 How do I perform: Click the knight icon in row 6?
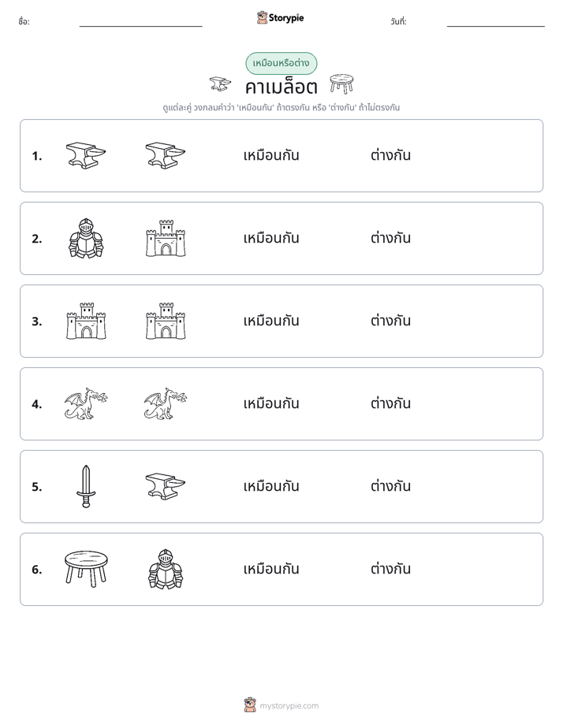coord(166,569)
